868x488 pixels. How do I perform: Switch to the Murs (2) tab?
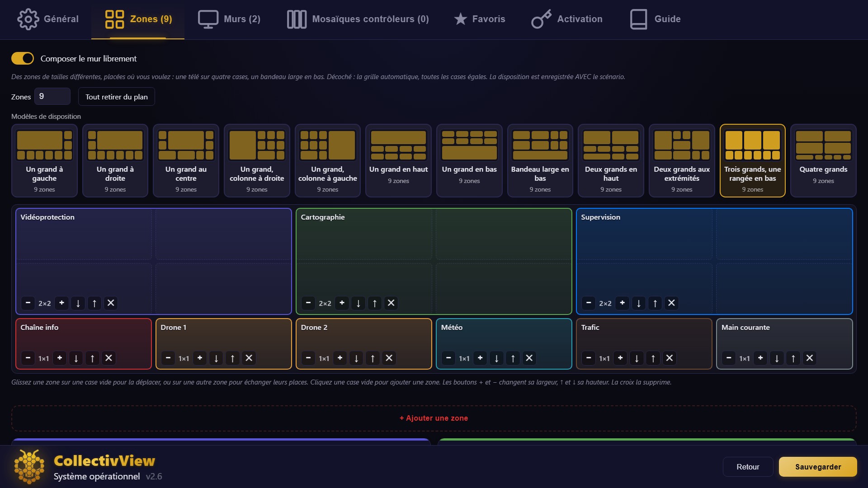pyautogui.click(x=229, y=19)
